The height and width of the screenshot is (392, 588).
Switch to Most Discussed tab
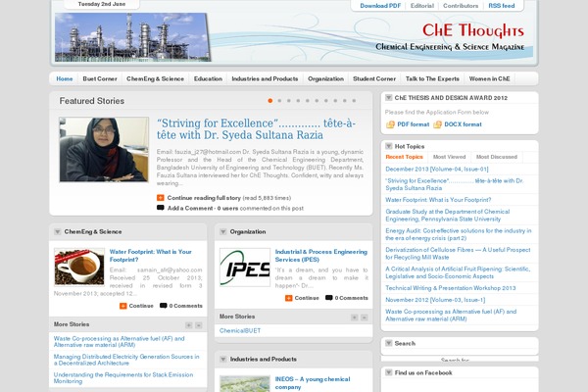[x=497, y=157]
